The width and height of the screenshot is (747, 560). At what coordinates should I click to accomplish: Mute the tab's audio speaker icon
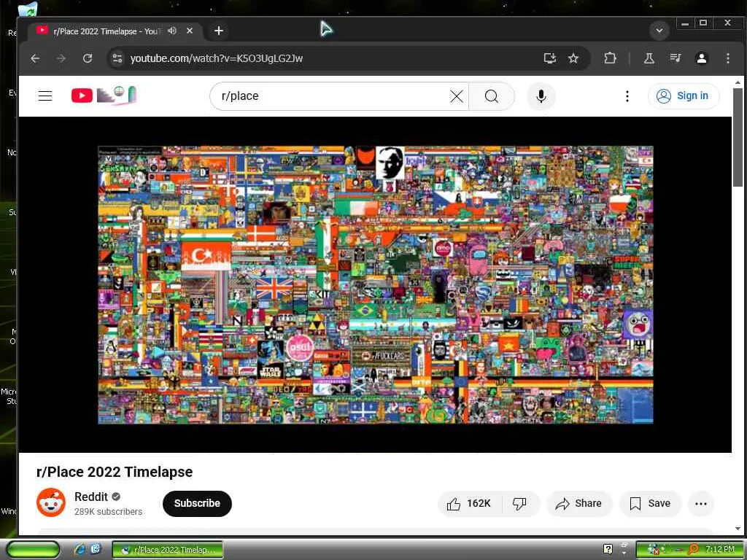click(x=172, y=31)
